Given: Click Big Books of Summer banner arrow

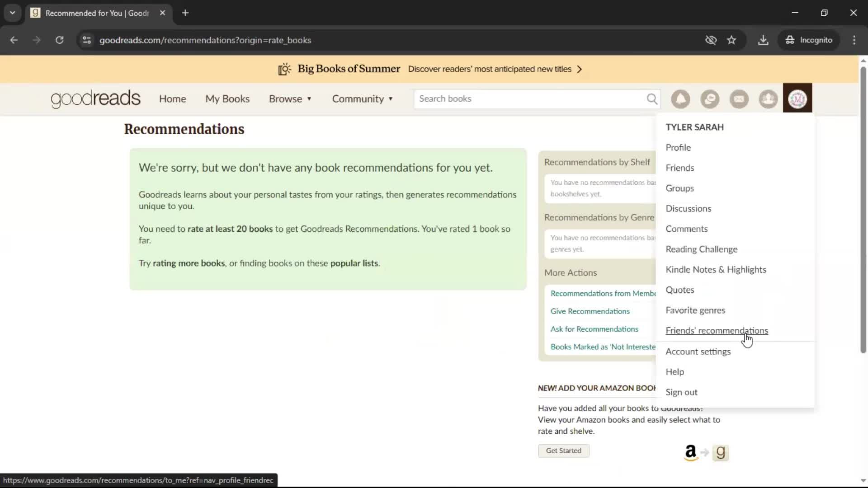Looking at the screenshot, I should click(580, 69).
